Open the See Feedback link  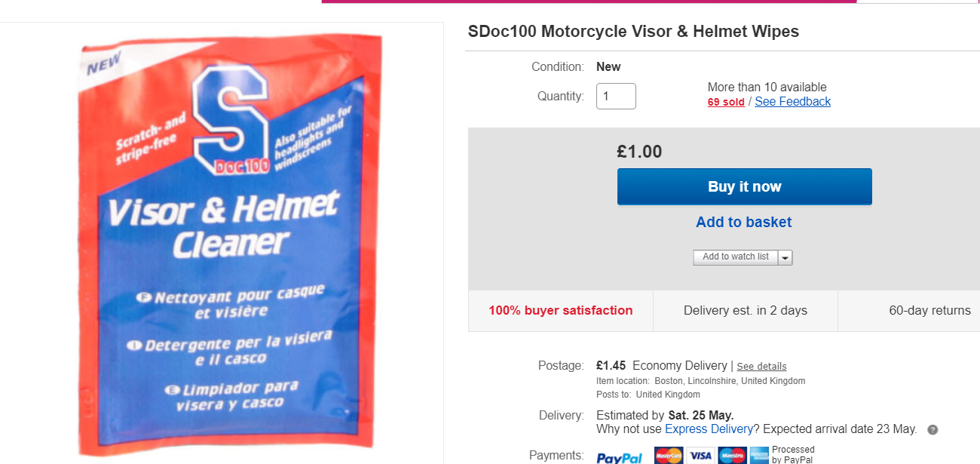(792, 102)
